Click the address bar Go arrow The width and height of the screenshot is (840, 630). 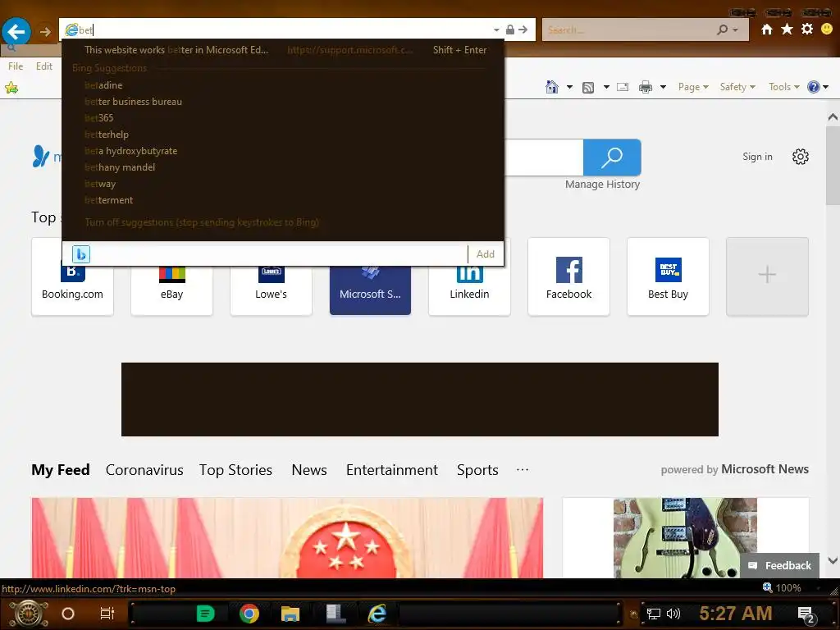click(523, 30)
